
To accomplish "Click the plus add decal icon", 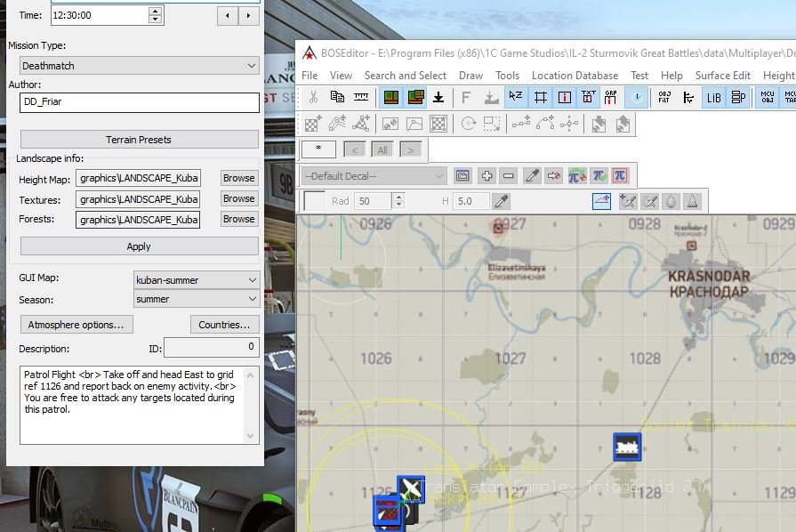I will point(486,176).
